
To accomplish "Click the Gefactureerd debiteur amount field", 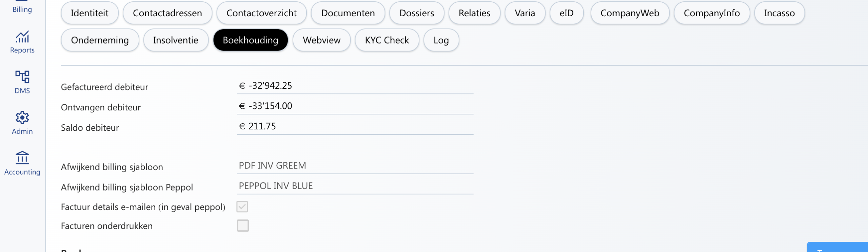I will tap(355, 86).
